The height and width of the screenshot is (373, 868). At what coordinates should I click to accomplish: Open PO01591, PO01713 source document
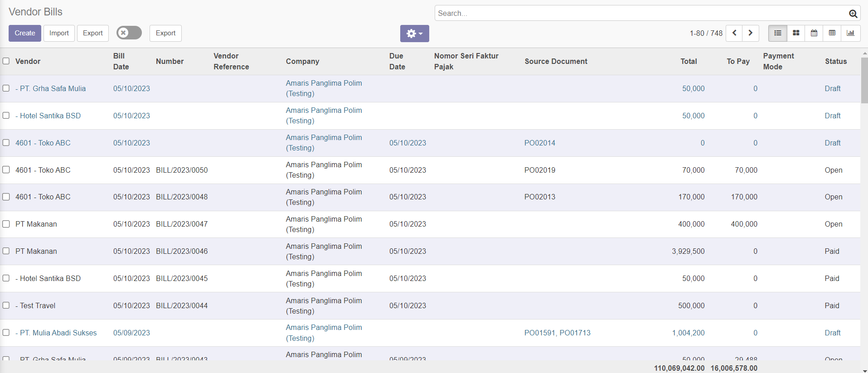coord(557,333)
